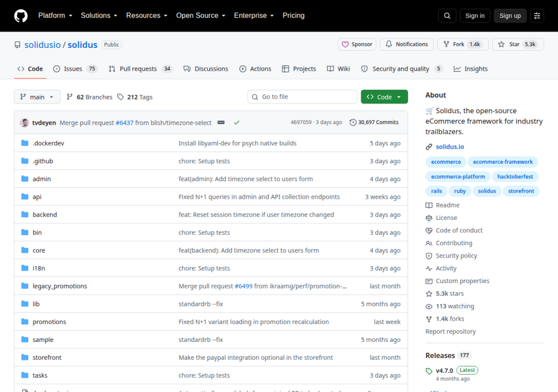The width and height of the screenshot is (558, 392).
Task: Switch to the Pull requests tab
Action: (x=141, y=69)
